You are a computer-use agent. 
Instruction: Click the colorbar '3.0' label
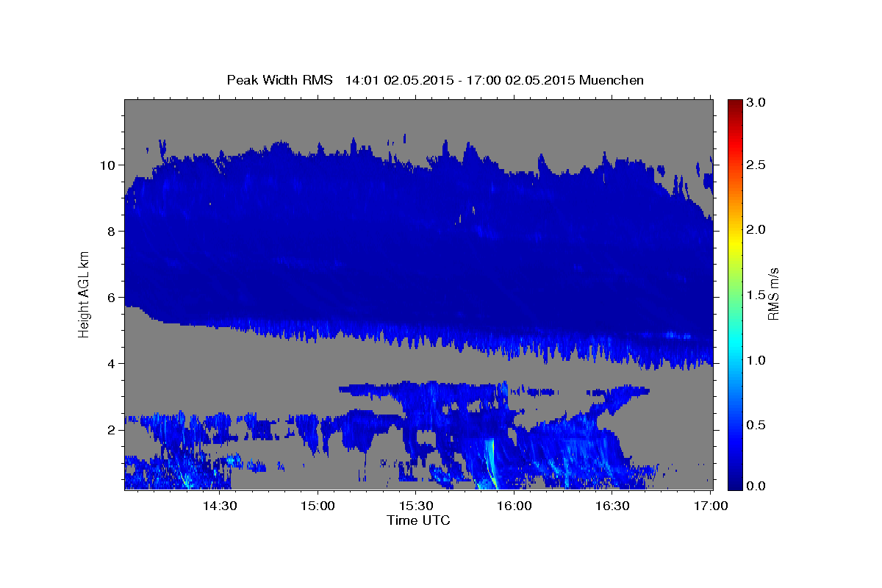756,102
